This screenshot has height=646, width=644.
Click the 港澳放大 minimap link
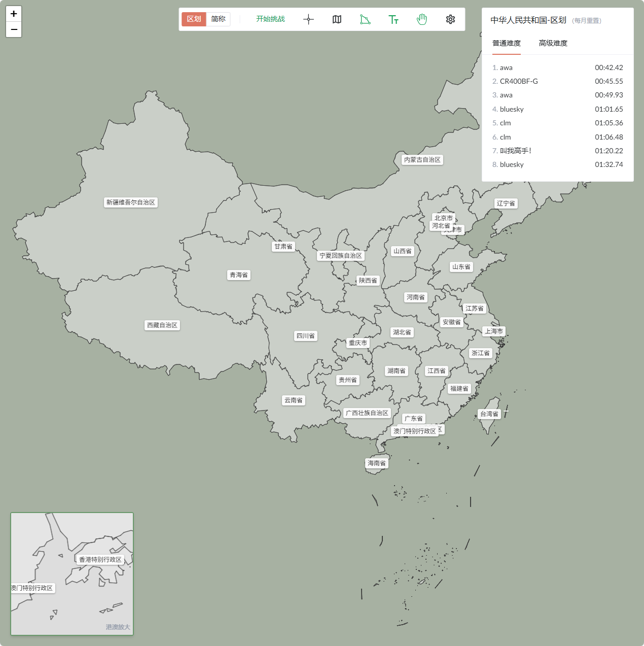118,627
